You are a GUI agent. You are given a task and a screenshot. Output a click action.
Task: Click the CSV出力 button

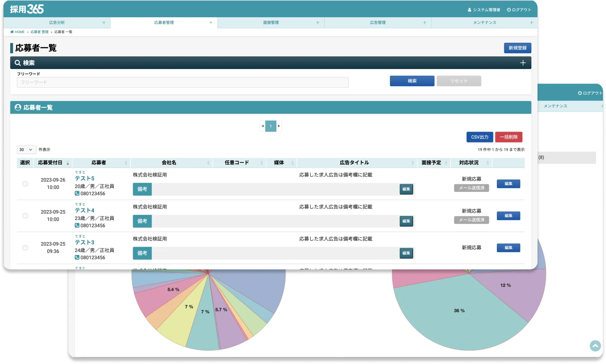(480, 137)
